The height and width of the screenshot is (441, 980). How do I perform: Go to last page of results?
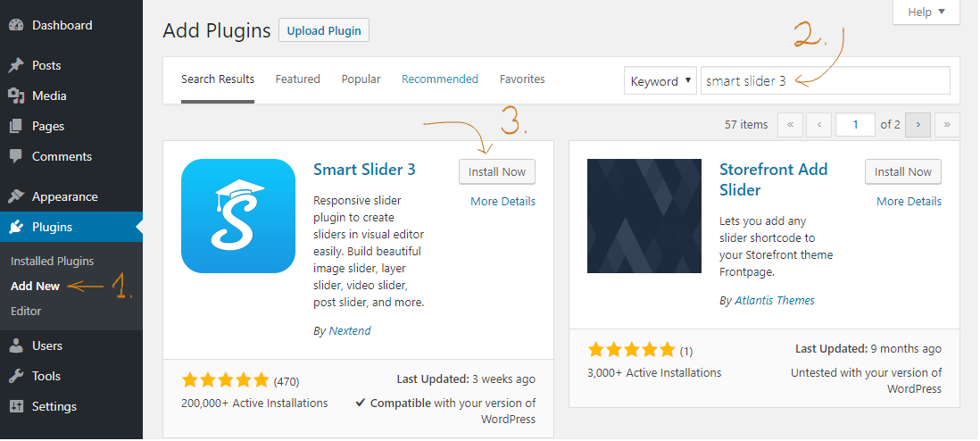tap(947, 124)
